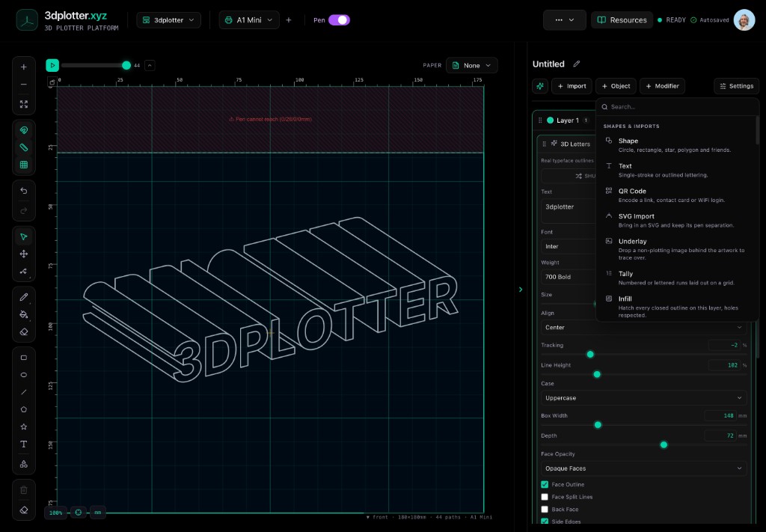Select the text T tool
The image size is (766, 532).
(x=23, y=444)
